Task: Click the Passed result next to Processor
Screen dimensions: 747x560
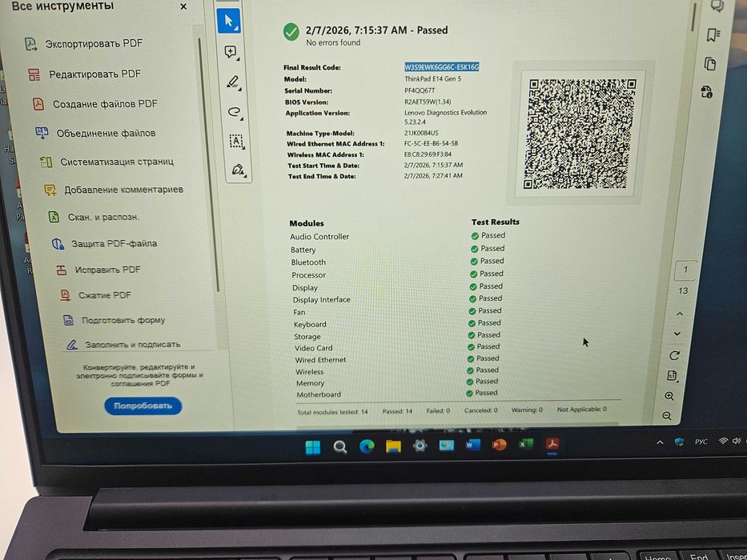Action: tap(487, 274)
